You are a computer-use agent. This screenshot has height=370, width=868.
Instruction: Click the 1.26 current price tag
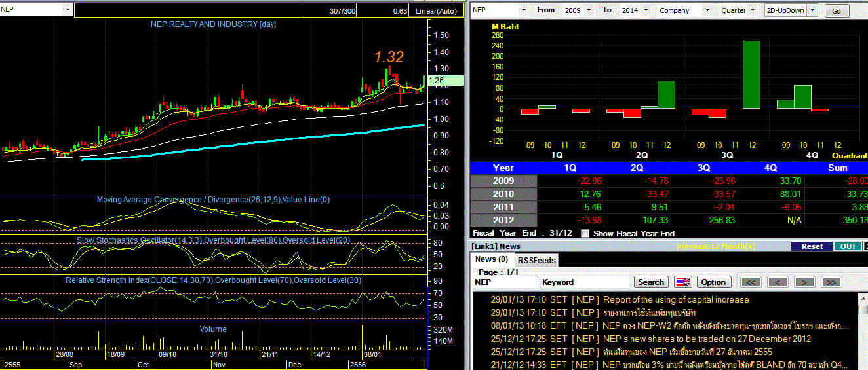point(445,81)
